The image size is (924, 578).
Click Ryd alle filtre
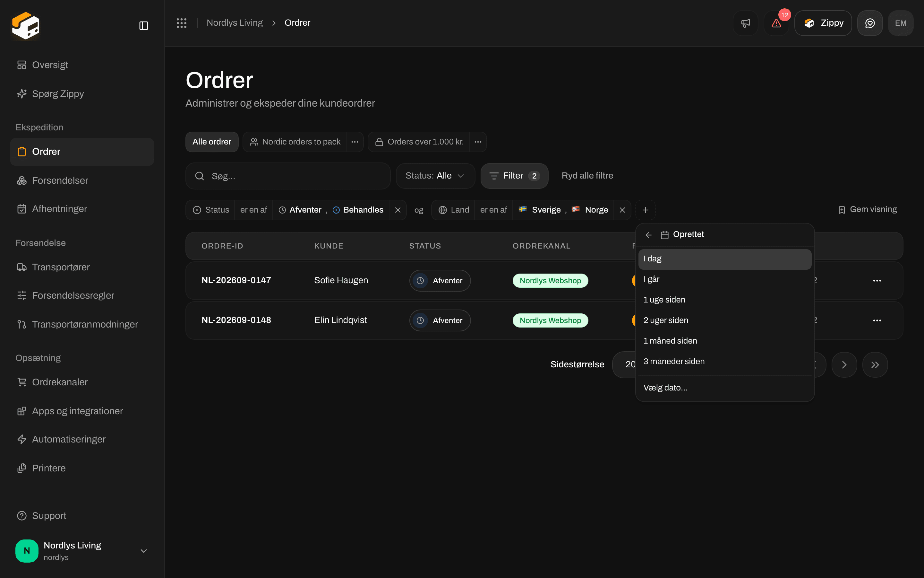click(587, 176)
